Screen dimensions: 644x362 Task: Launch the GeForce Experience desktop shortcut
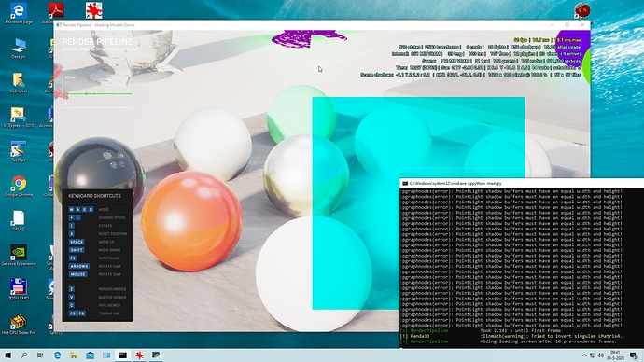point(19,255)
